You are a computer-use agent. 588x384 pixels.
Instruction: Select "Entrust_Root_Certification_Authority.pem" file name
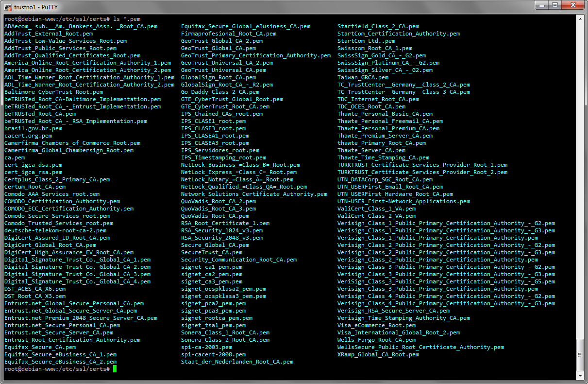72,340
